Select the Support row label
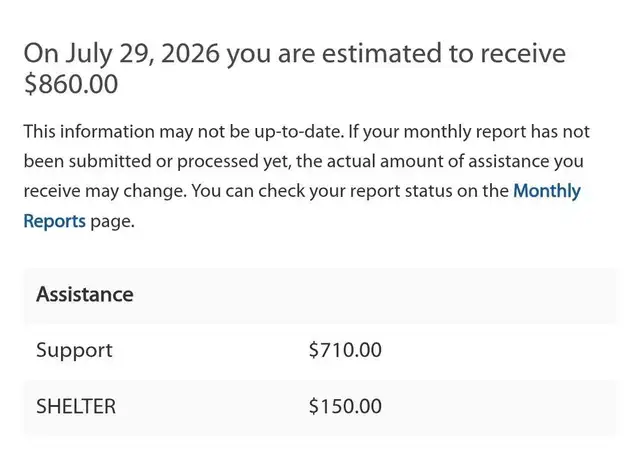The height and width of the screenshot is (462, 640). (x=74, y=351)
